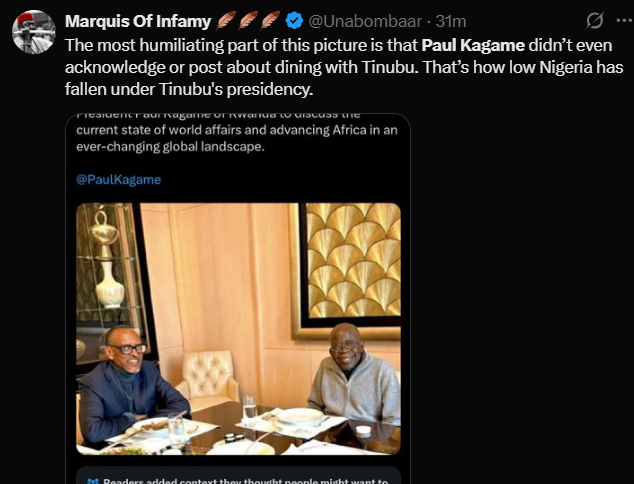Open the more options ellipsis menu
The image size is (634, 484).
pos(619,21)
